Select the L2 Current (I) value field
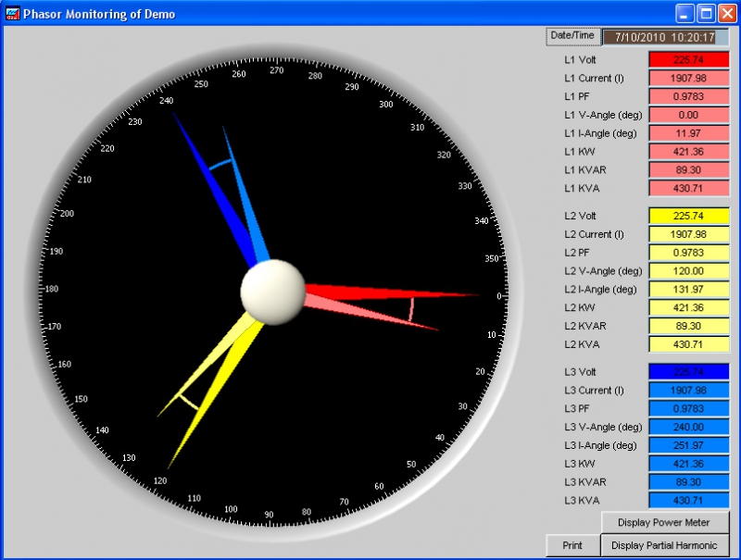 (688, 234)
